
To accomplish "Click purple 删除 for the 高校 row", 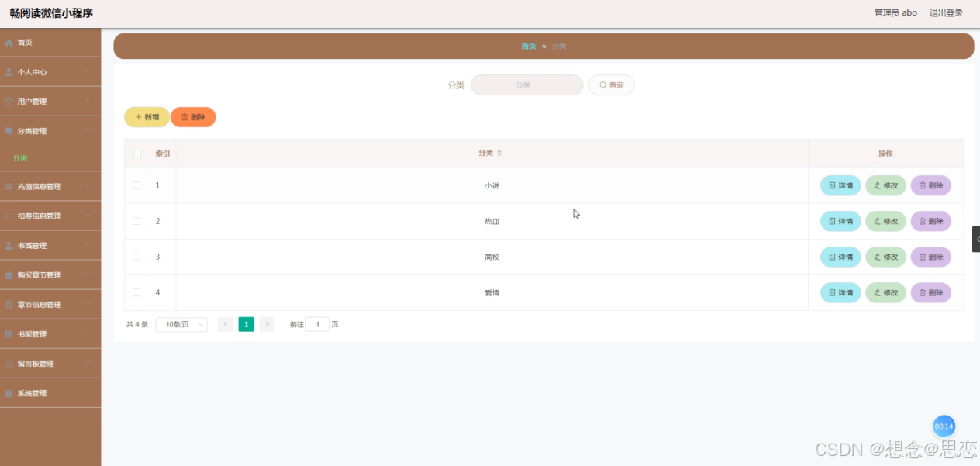I will coord(930,257).
